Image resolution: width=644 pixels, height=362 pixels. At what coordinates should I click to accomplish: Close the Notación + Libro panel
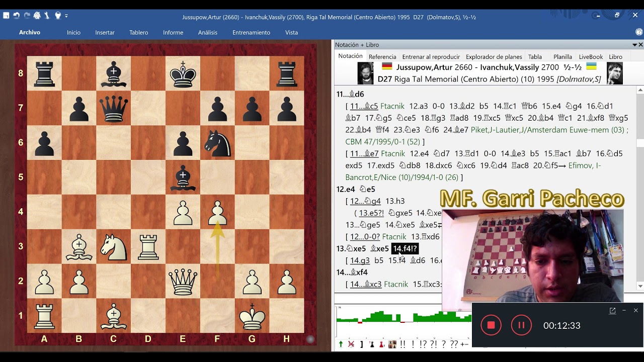[640, 45]
